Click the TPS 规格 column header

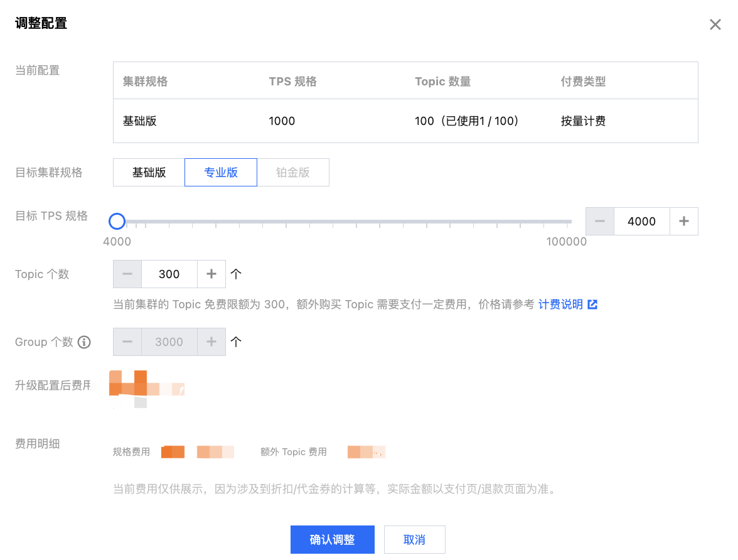[292, 82]
